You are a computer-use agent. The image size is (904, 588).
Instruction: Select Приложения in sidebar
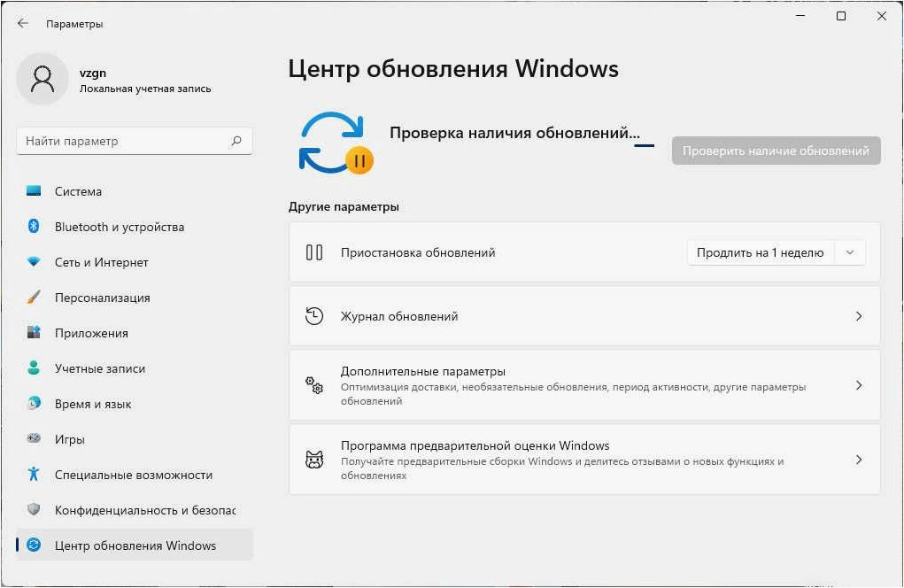135,333
